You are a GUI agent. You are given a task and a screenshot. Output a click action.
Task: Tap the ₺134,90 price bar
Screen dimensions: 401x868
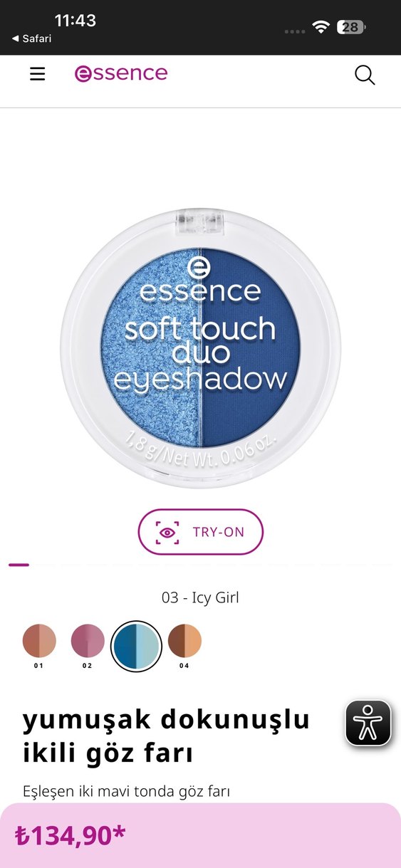click(x=200, y=835)
